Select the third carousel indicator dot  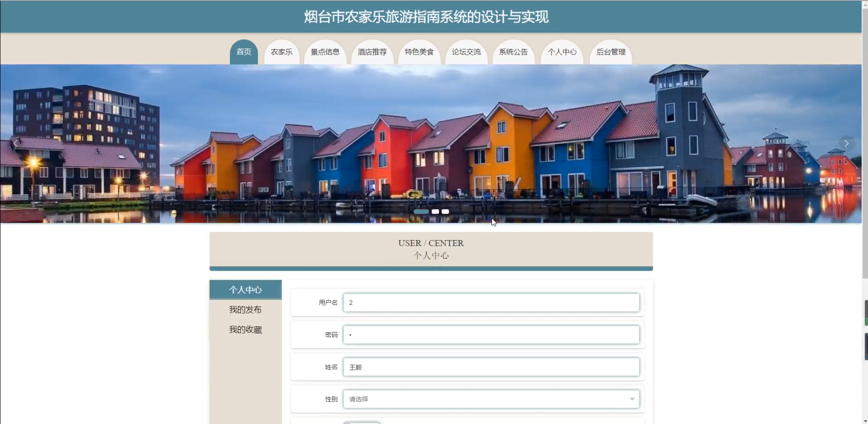point(445,212)
